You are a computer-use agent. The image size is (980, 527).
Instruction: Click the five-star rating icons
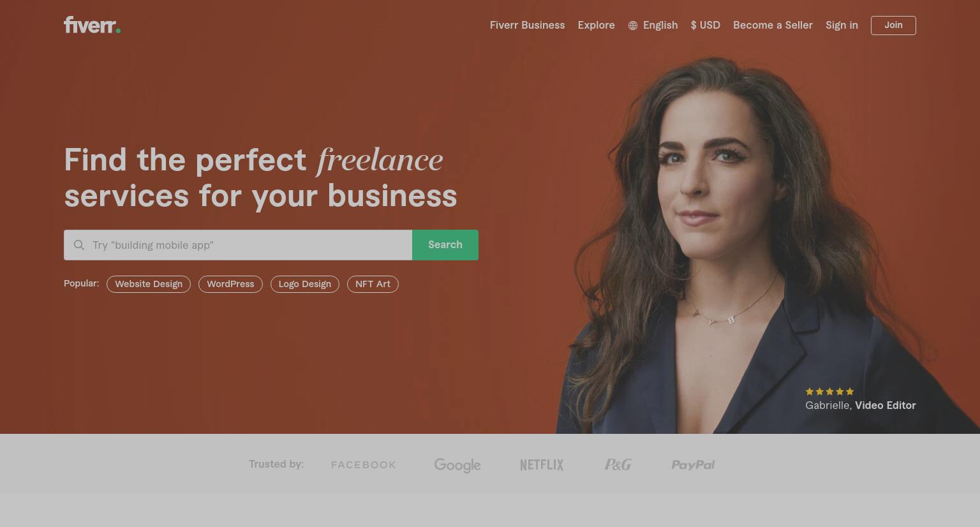coord(829,392)
